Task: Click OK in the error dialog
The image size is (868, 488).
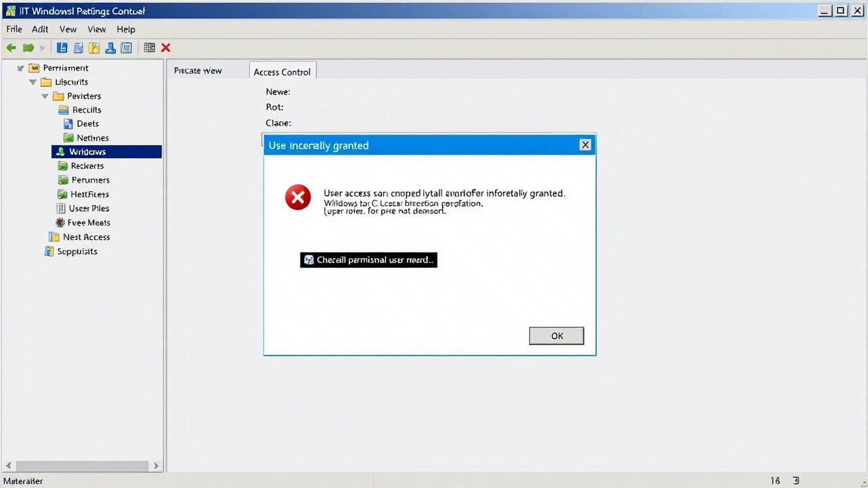Action: tap(557, 336)
